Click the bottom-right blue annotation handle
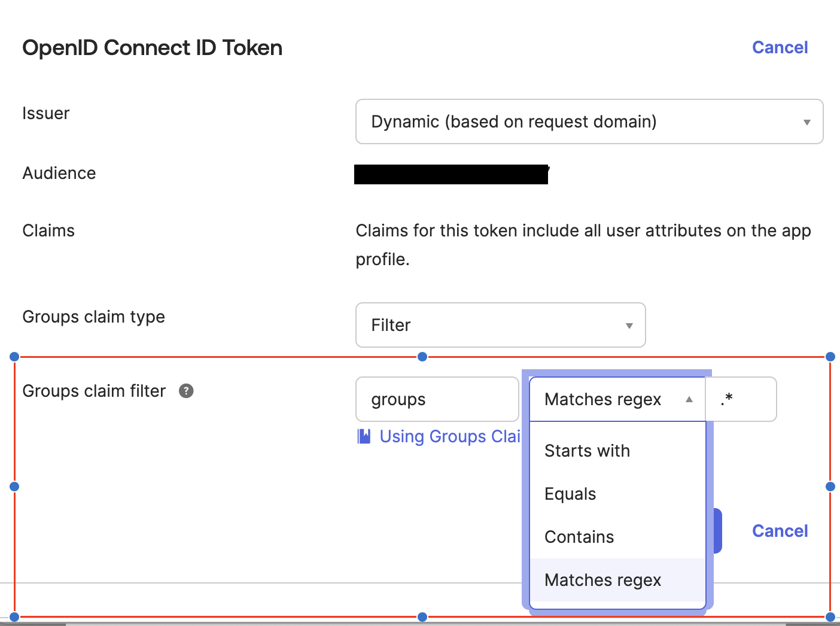The image size is (840, 626). 830,617
